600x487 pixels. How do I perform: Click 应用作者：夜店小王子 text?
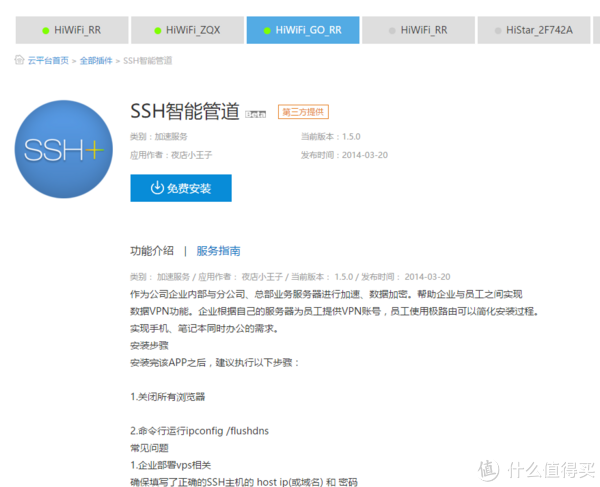pyautogui.click(x=171, y=155)
